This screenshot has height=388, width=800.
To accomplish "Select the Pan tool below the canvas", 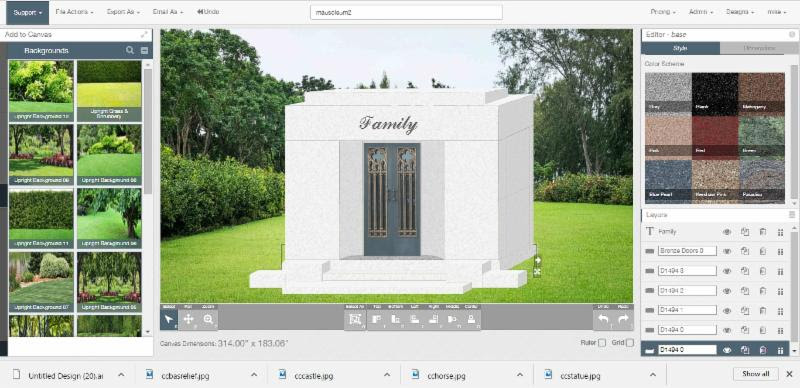I will click(188, 320).
